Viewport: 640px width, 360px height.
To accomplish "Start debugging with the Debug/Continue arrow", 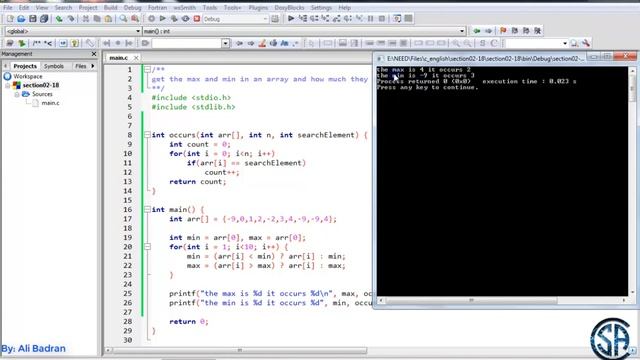I will [x=291, y=18].
